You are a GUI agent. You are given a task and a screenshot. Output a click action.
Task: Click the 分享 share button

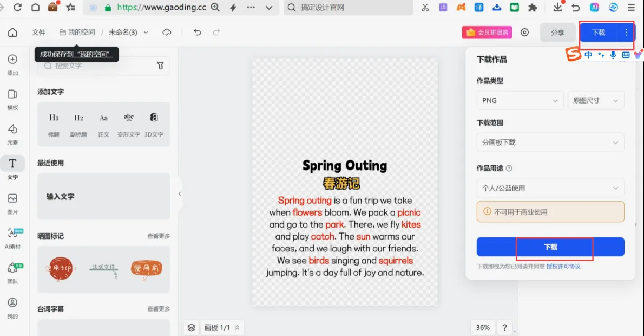tap(557, 33)
